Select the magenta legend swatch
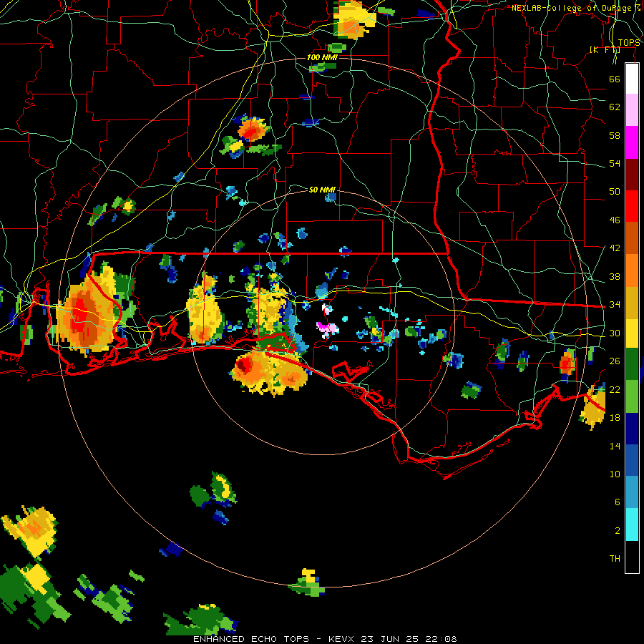The image size is (644, 644). [x=632, y=142]
